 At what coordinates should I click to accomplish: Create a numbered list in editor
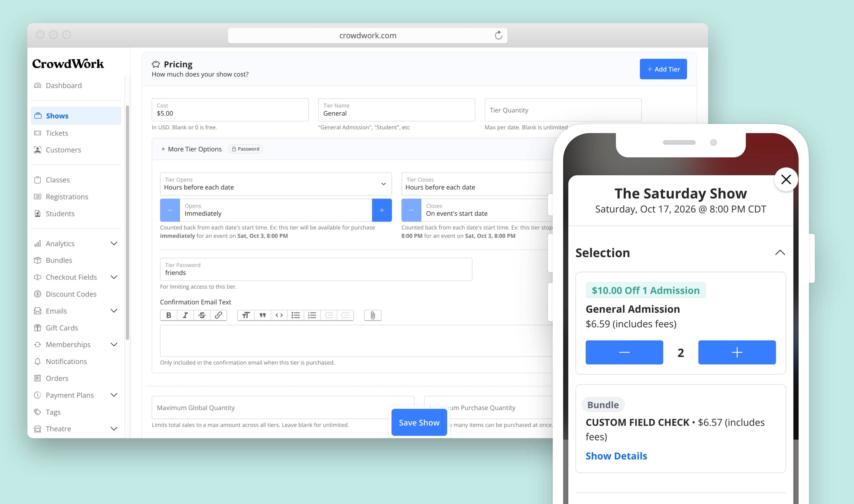[312, 315]
